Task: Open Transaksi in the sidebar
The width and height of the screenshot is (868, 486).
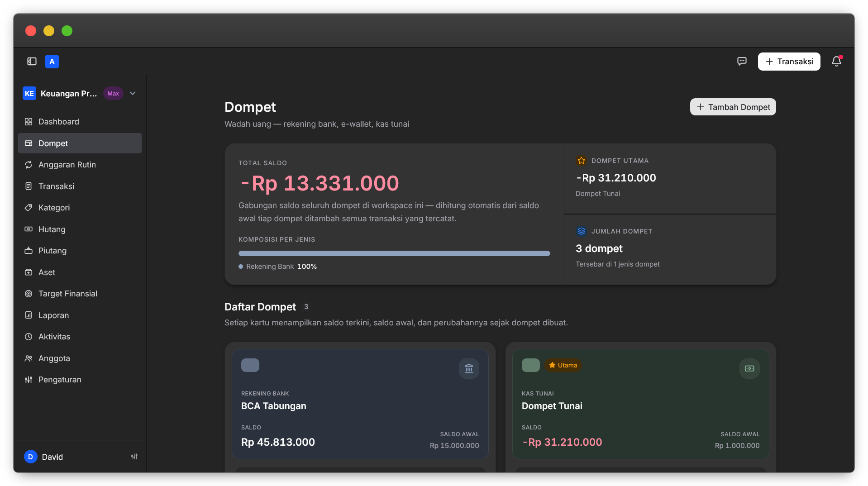Action: 80,186
